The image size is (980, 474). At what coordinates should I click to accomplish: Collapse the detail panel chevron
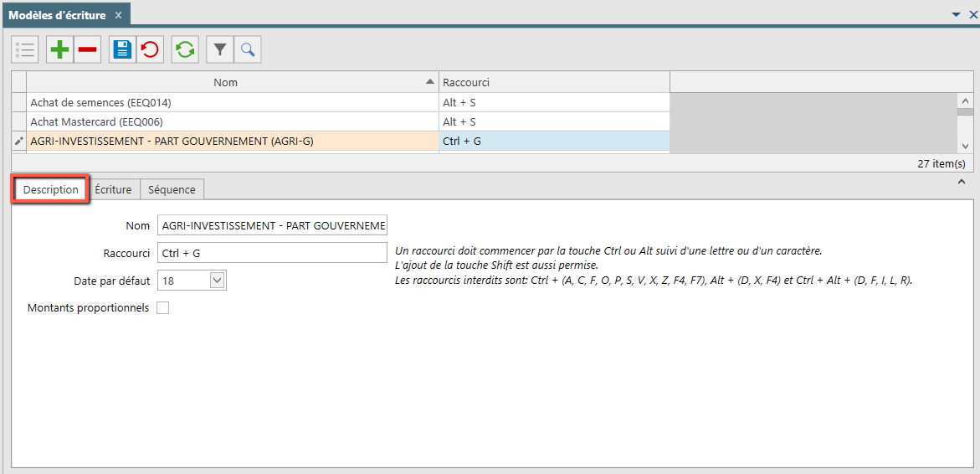(x=961, y=182)
